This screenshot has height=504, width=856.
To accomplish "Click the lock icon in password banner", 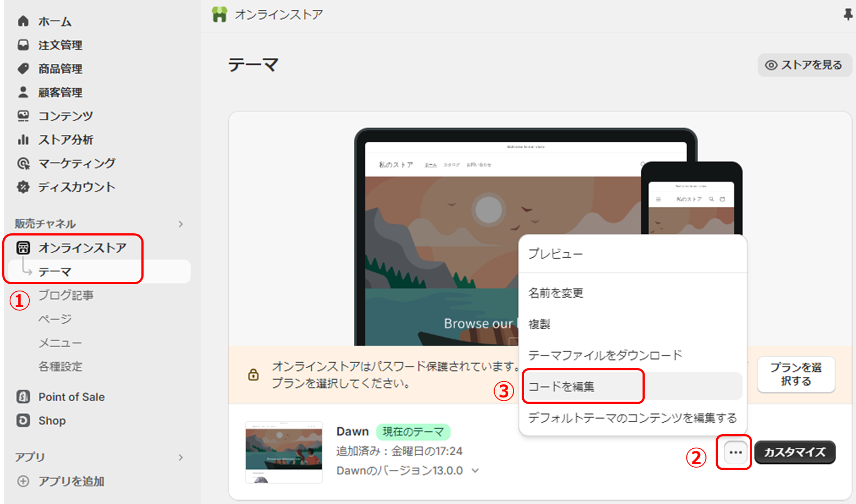I will pyautogui.click(x=253, y=375).
